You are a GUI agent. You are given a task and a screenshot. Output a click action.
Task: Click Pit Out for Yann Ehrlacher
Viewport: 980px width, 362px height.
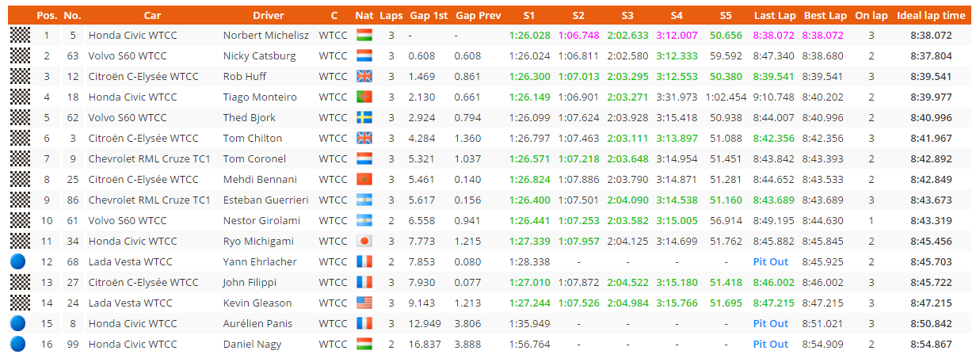point(771,262)
